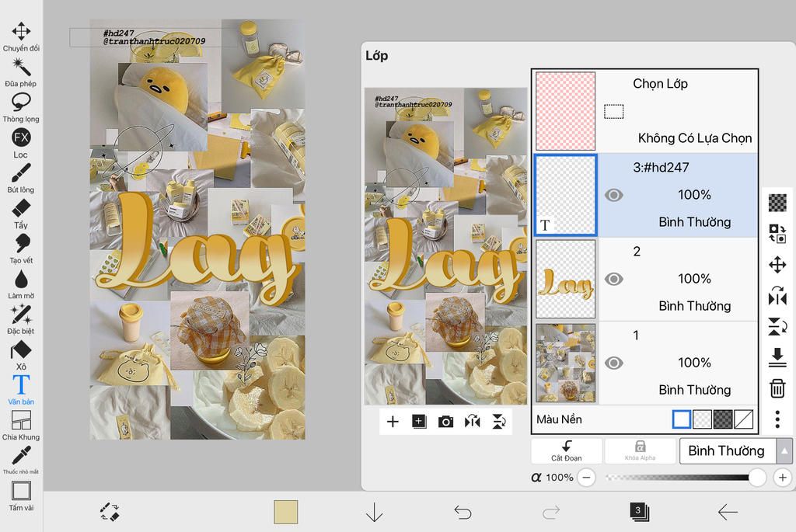Import image via camera icon
Viewport: 796px width, 532px height.
(445, 422)
